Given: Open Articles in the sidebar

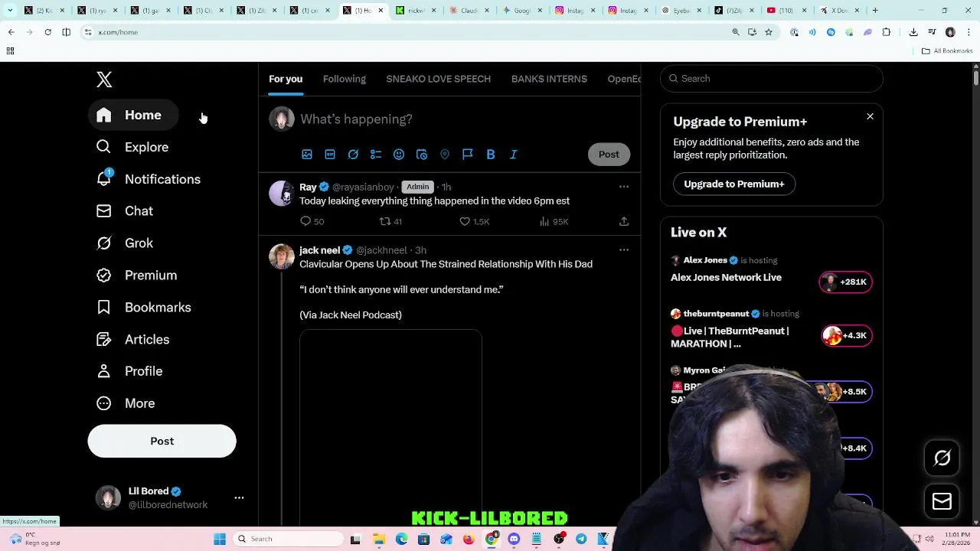Looking at the screenshot, I should click(133, 340).
